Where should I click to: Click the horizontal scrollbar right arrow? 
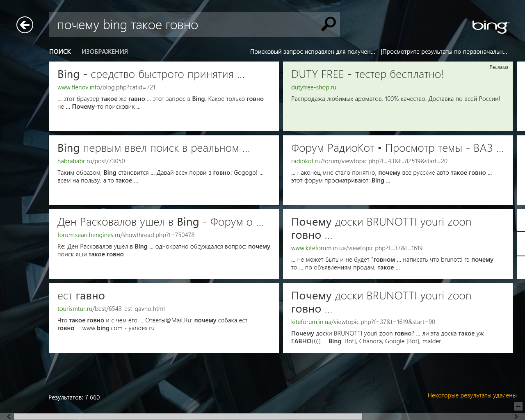click(x=517, y=416)
